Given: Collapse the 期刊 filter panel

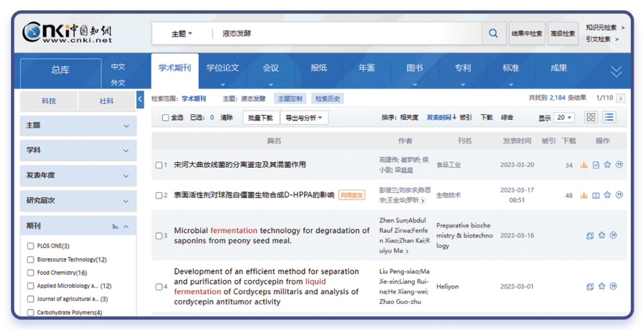Looking at the screenshot, I should [x=126, y=227].
